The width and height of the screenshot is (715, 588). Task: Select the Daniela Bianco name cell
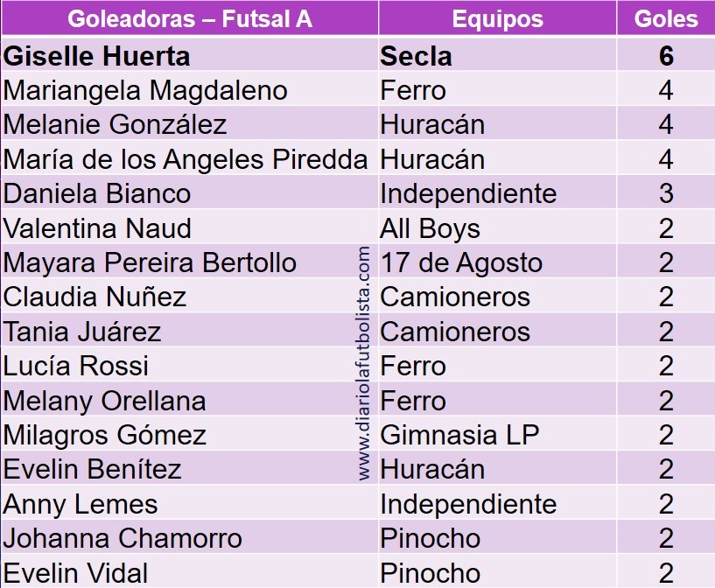click(x=97, y=193)
